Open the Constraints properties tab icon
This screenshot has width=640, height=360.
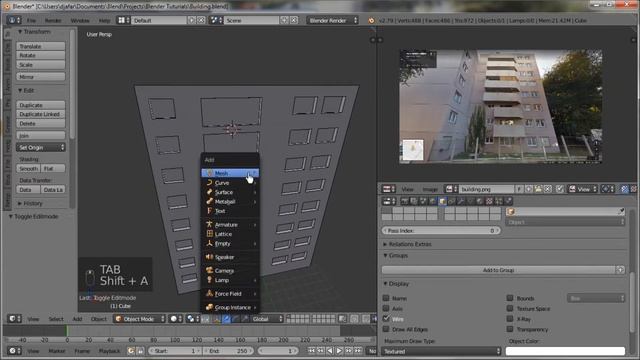(451, 201)
